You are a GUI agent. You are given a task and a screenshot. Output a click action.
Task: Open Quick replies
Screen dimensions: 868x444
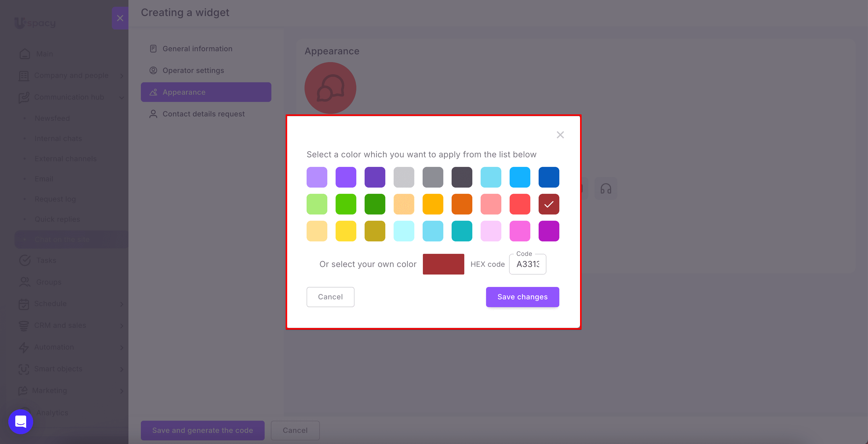[x=57, y=219]
